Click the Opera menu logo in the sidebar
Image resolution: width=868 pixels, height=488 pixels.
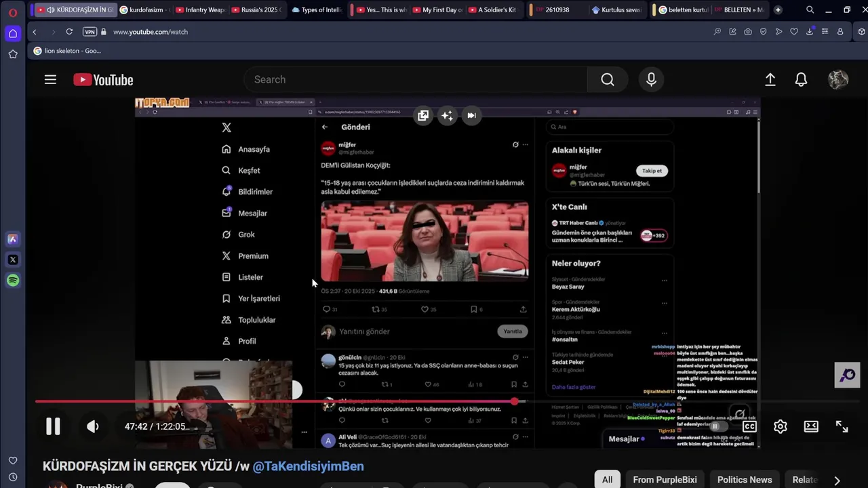[13, 12]
